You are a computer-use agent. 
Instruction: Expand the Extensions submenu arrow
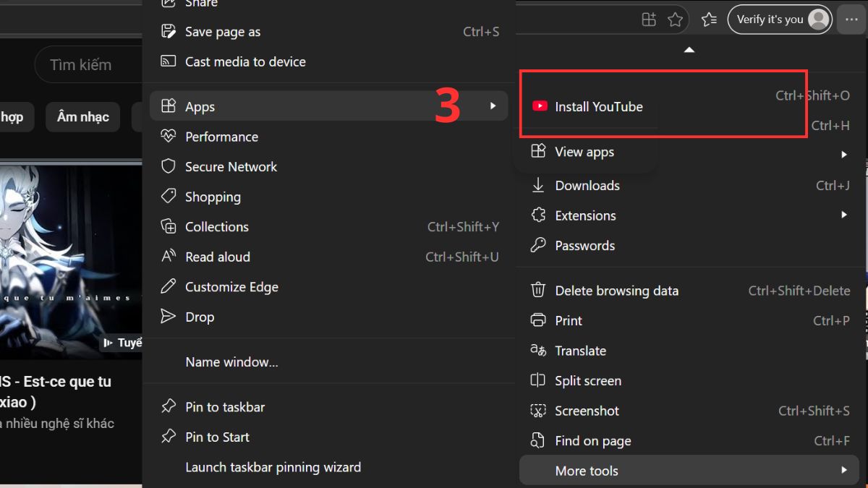pyautogui.click(x=844, y=215)
